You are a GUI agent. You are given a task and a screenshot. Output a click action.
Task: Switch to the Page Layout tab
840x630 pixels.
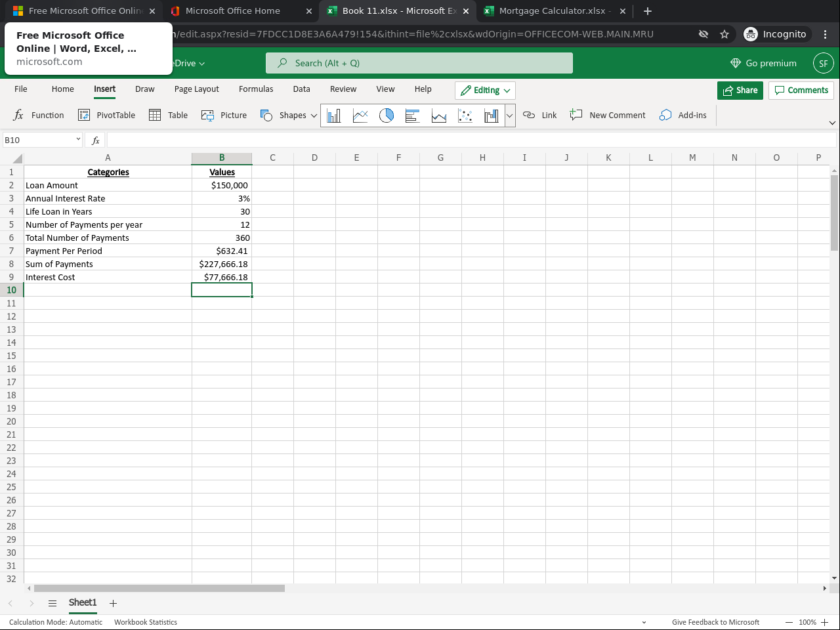coord(197,89)
